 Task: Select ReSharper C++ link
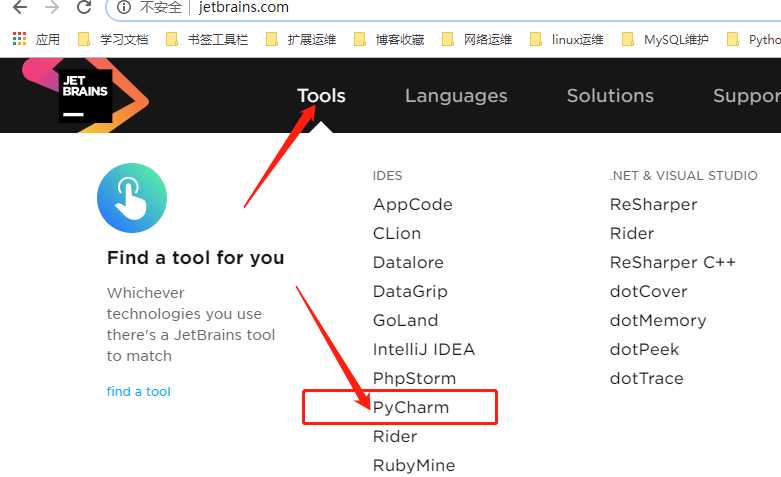(672, 262)
